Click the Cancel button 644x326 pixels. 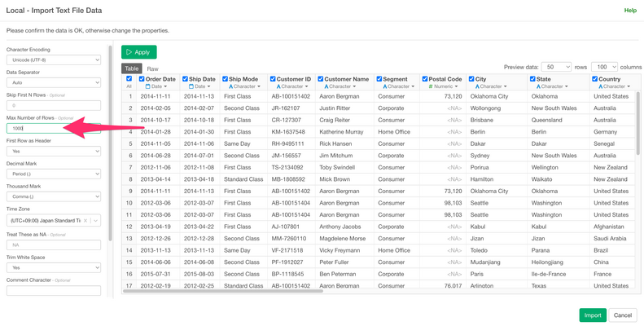(x=623, y=315)
